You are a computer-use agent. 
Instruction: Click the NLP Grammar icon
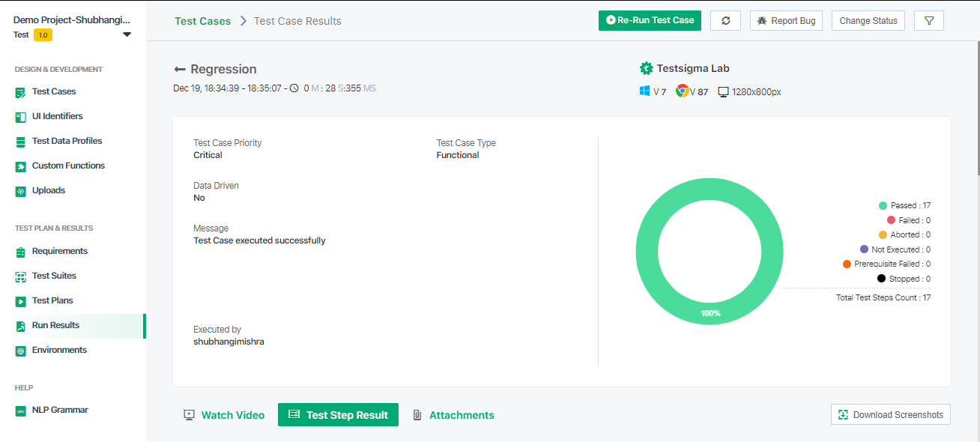21,411
